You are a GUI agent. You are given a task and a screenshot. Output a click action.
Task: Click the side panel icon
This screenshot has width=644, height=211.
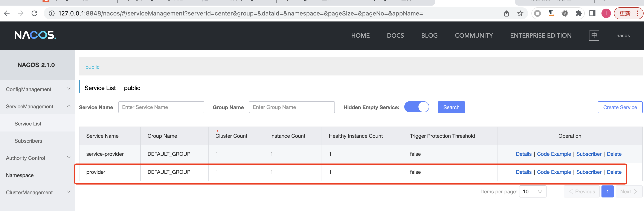tap(592, 14)
